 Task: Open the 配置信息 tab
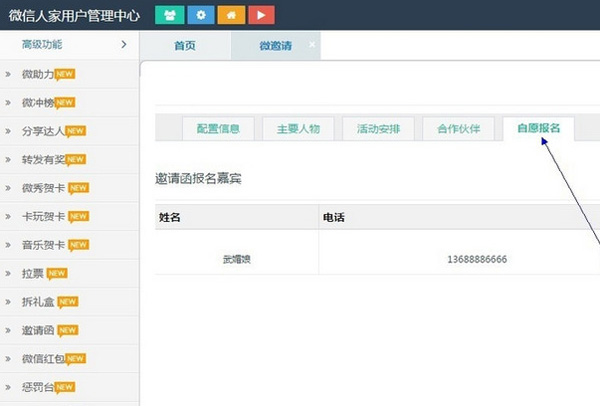pos(218,129)
